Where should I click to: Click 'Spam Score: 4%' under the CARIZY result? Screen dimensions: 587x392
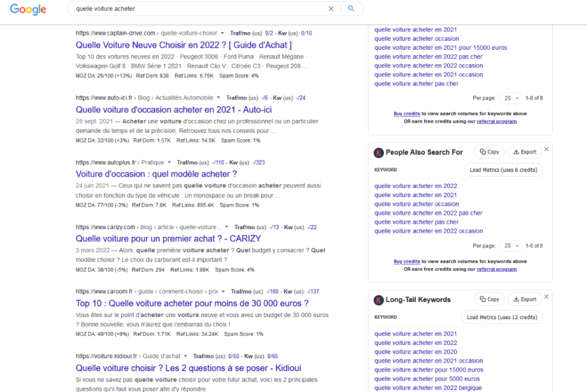[x=234, y=269]
